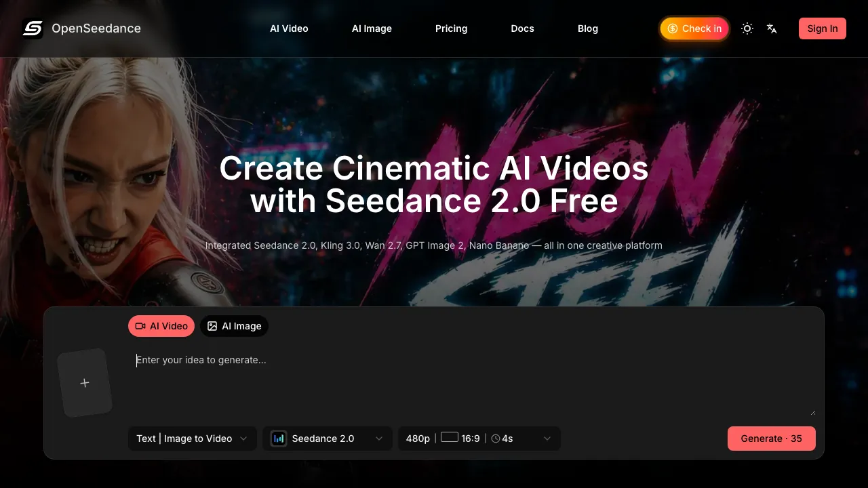
Task: Open the Seedance 2.0 model dropdown
Action: click(x=328, y=439)
